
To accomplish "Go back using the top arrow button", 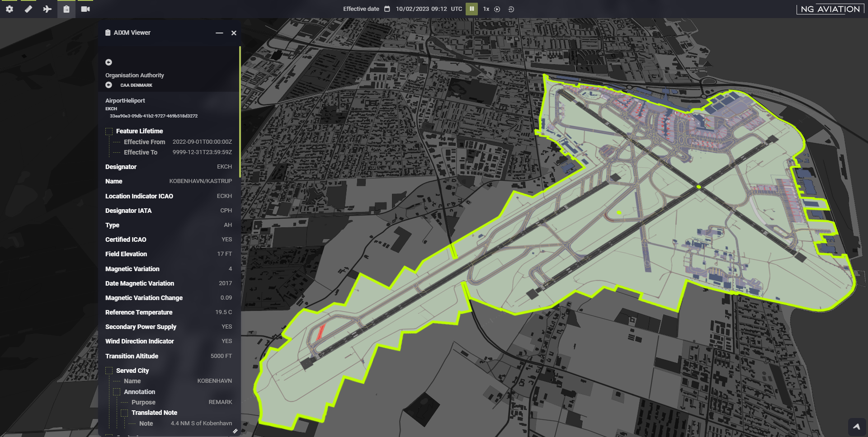I will point(108,62).
